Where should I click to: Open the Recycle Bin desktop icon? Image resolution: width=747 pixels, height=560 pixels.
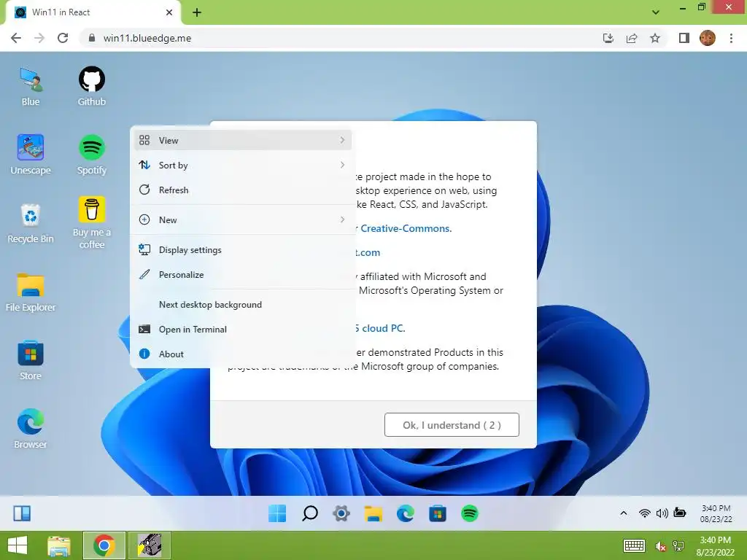point(31,223)
